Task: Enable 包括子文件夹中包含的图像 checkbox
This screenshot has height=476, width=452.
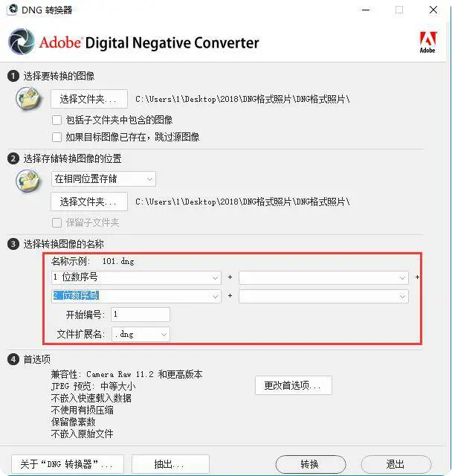Action: click(56, 120)
